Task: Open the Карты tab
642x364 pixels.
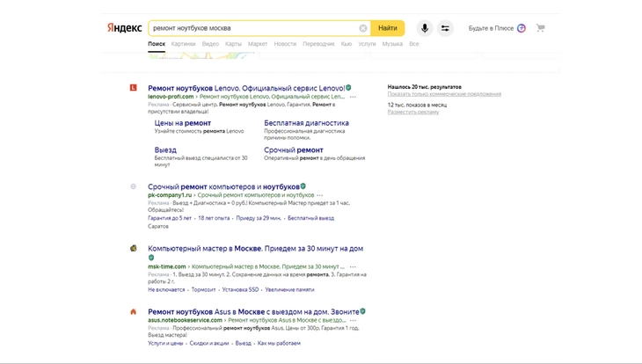Action: 233,44
